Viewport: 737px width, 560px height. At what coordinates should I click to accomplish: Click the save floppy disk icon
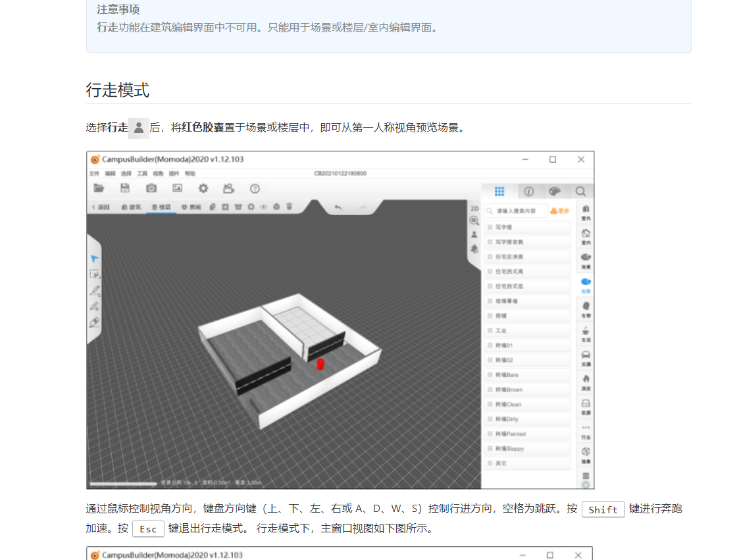click(x=124, y=188)
